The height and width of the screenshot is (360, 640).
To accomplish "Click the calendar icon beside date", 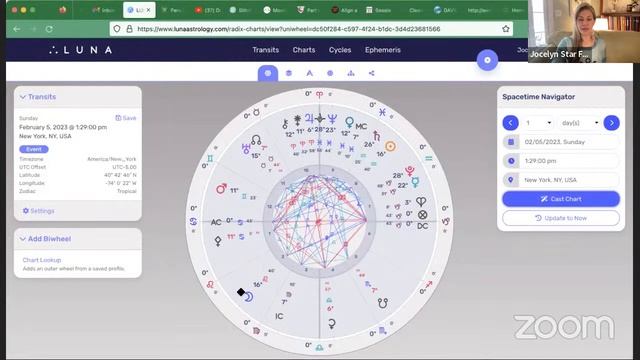I will coord(511,142).
